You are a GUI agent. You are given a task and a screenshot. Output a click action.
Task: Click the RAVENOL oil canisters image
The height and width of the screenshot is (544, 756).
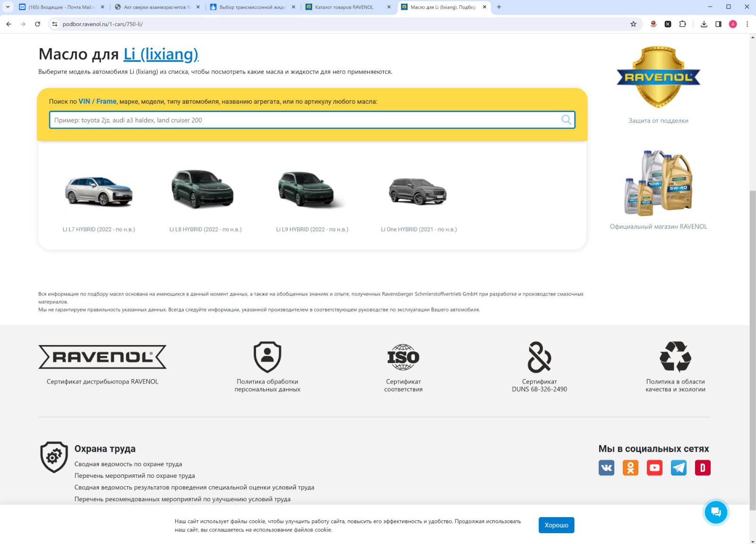(x=658, y=183)
